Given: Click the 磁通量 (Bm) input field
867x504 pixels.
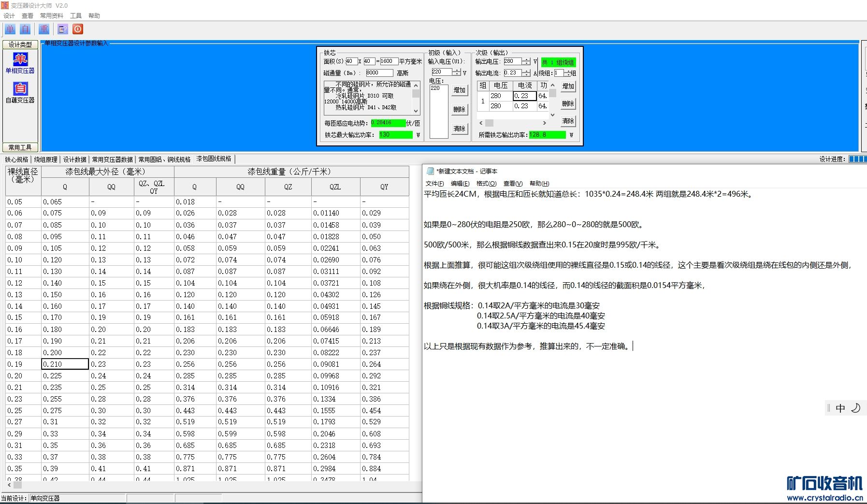Looking at the screenshot, I should tap(379, 73).
